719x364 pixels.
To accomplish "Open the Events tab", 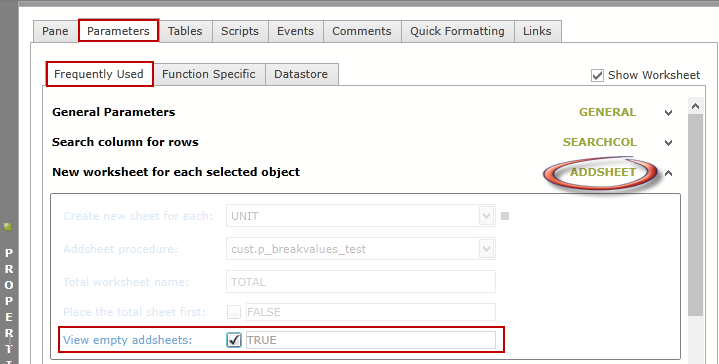I will (295, 31).
